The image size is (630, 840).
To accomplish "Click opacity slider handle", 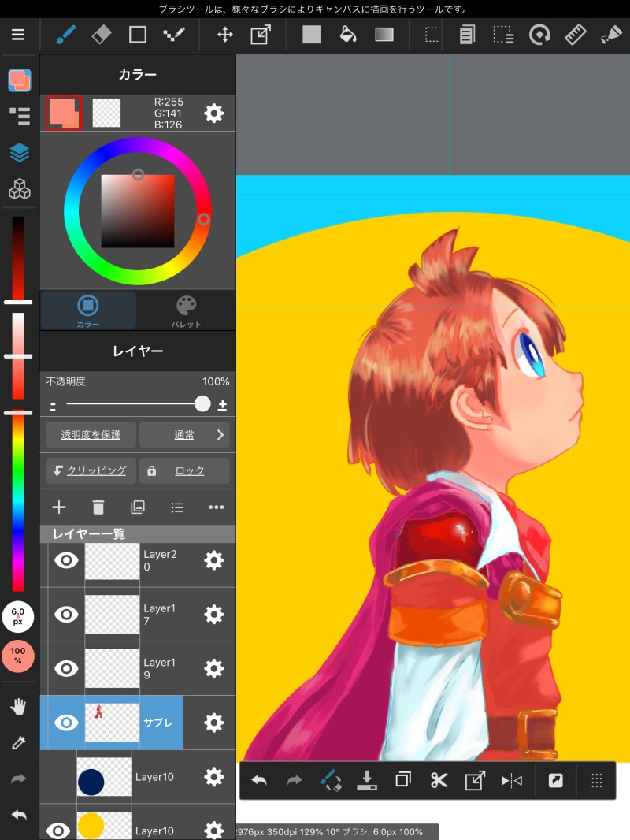I will (202, 404).
